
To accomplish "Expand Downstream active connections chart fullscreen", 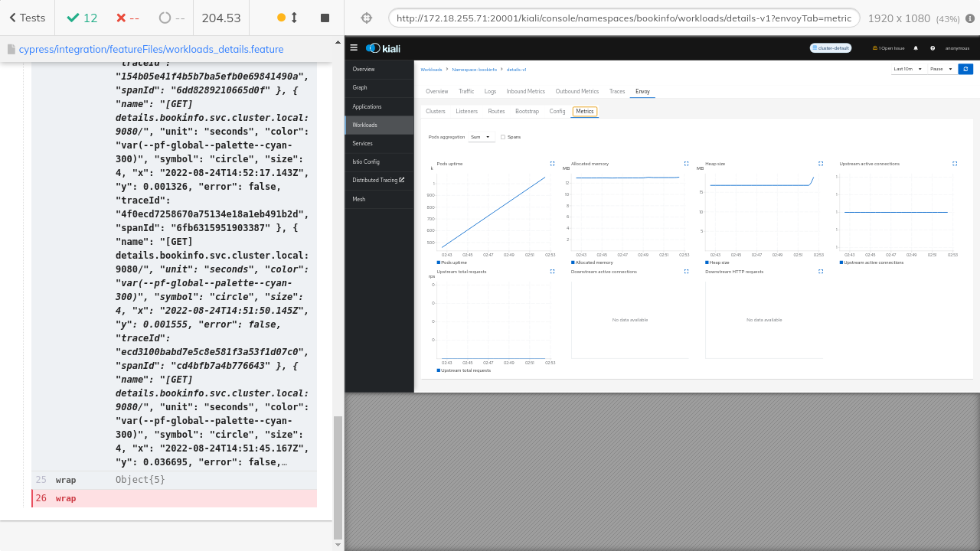I will coord(686,272).
